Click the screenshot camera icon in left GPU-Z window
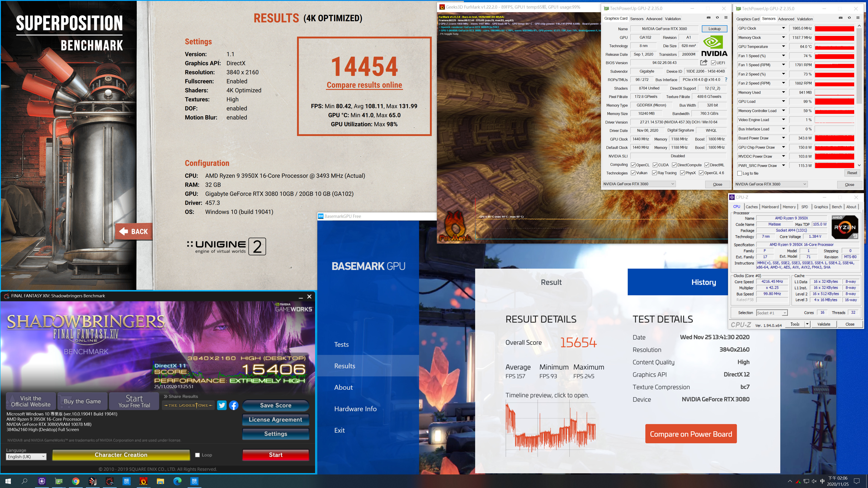Screen dimensions: 868x488 709,18
